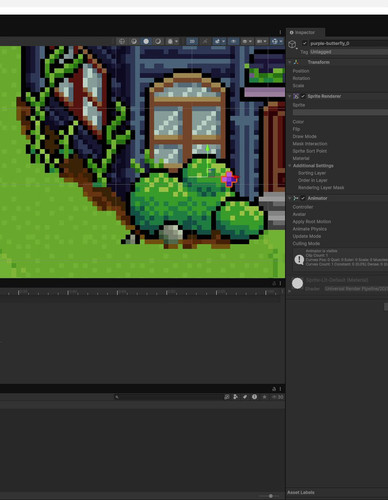Click the GameObject cube icon in Inspector
This screenshot has height=500, width=388.
pyautogui.click(x=292, y=45)
